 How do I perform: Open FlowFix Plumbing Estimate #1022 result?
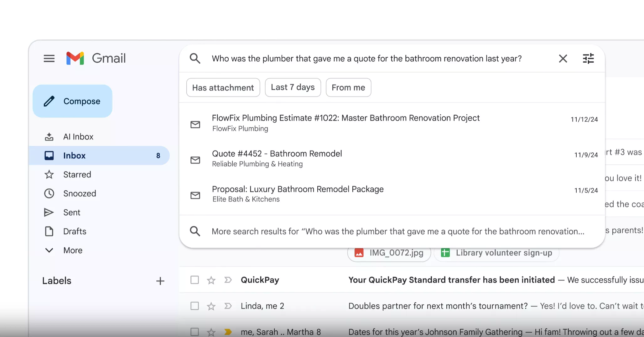(x=345, y=123)
